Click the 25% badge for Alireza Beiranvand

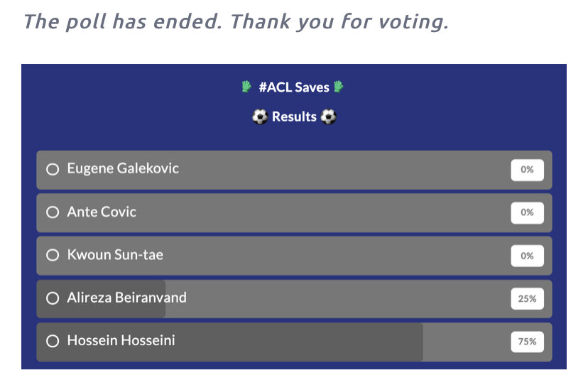coord(527,299)
